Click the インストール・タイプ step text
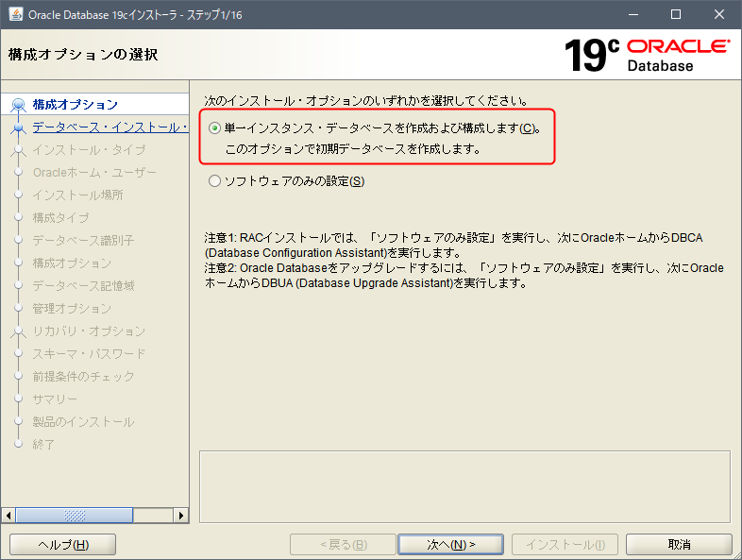The height and width of the screenshot is (560, 742). 89,149
